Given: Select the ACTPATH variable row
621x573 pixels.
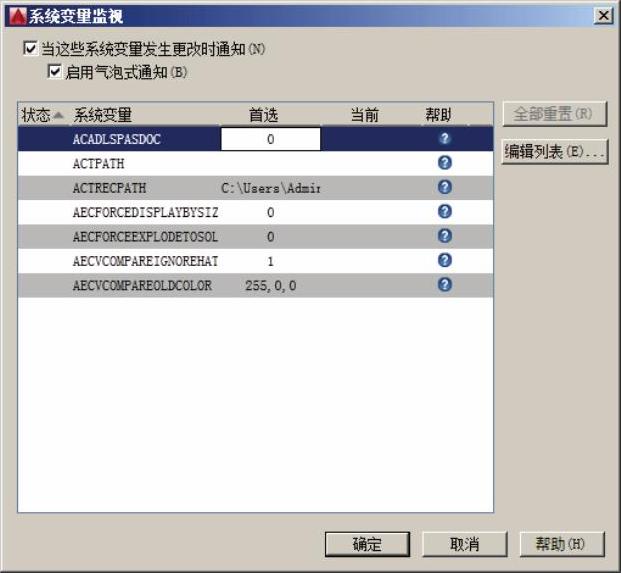Looking at the screenshot, I should point(255,163).
